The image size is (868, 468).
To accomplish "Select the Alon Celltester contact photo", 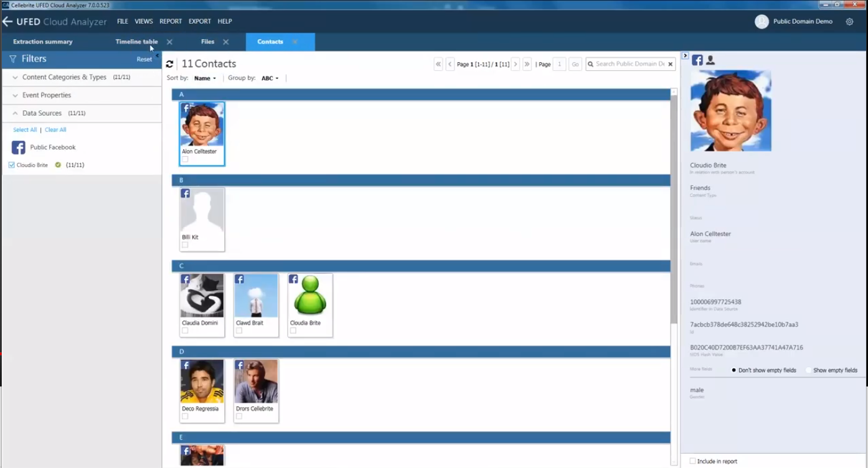I will 202,124.
